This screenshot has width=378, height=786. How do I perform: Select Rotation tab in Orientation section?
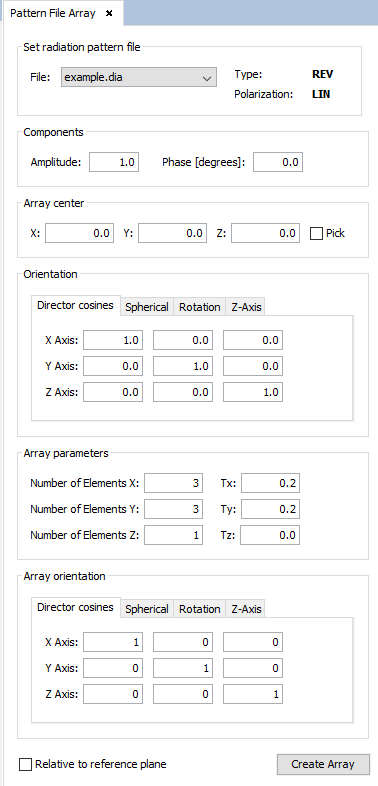click(x=200, y=307)
